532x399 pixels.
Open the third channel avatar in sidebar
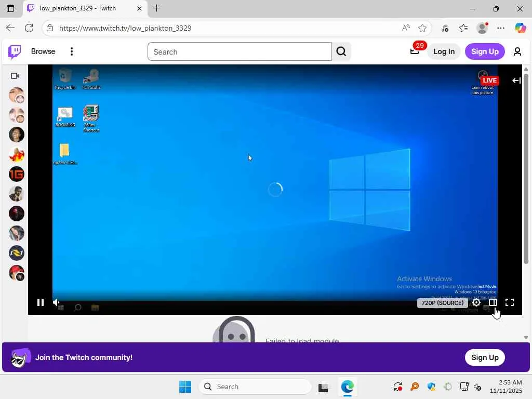pyautogui.click(x=16, y=135)
